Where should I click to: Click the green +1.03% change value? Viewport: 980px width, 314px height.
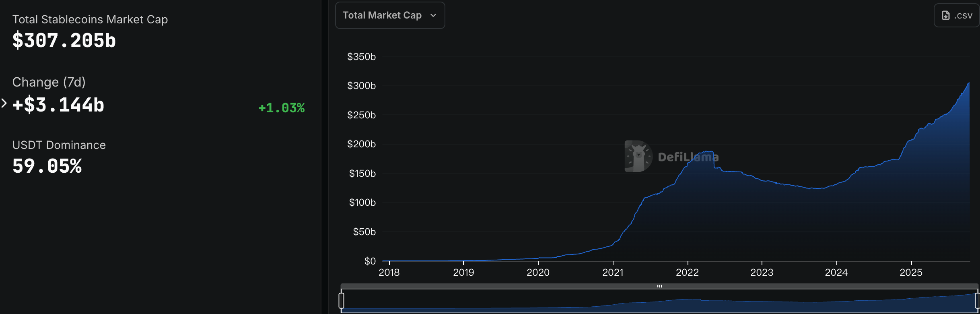pos(282,108)
